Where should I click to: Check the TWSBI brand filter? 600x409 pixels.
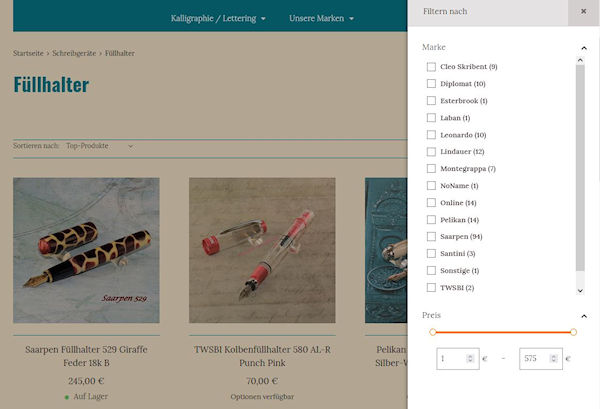431,287
